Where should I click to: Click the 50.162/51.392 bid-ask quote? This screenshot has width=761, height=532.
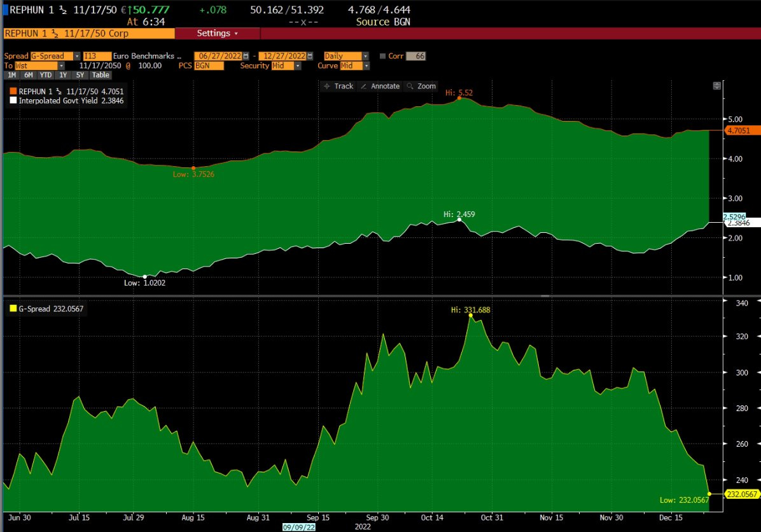click(287, 10)
